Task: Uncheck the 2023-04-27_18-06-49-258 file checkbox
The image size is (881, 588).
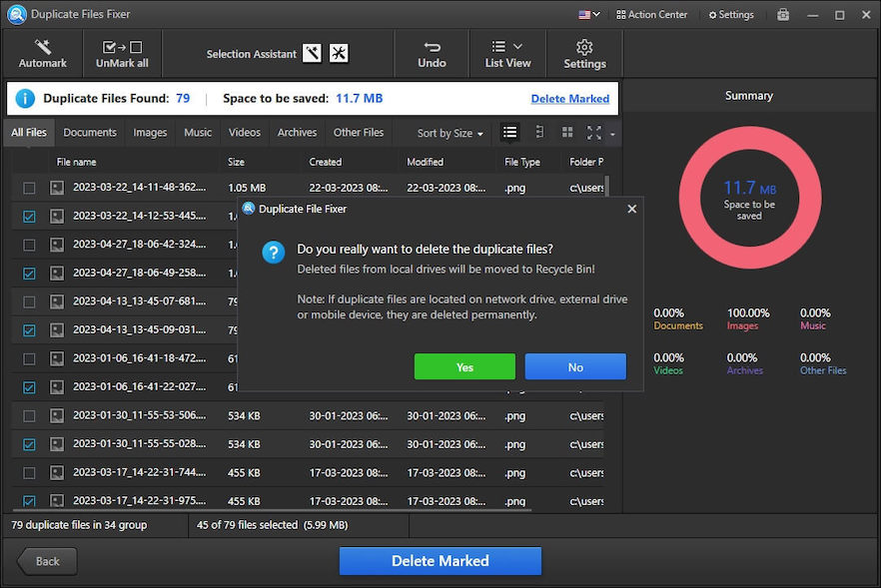Action: click(x=29, y=274)
